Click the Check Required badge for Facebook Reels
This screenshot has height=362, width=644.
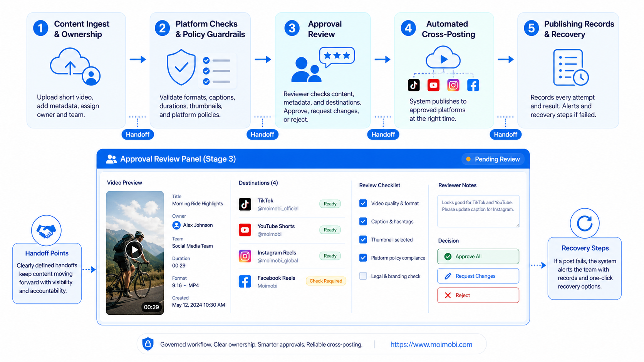tap(326, 281)
